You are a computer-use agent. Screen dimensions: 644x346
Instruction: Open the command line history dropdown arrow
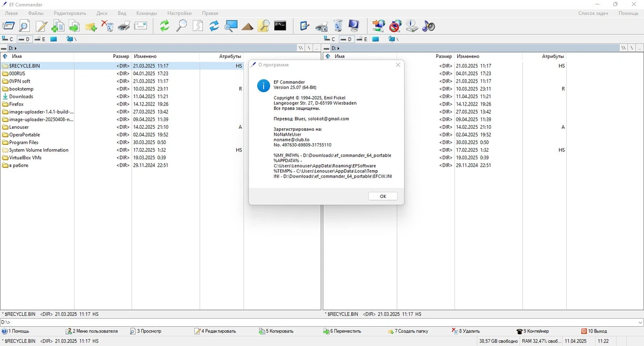pos(639,322)
